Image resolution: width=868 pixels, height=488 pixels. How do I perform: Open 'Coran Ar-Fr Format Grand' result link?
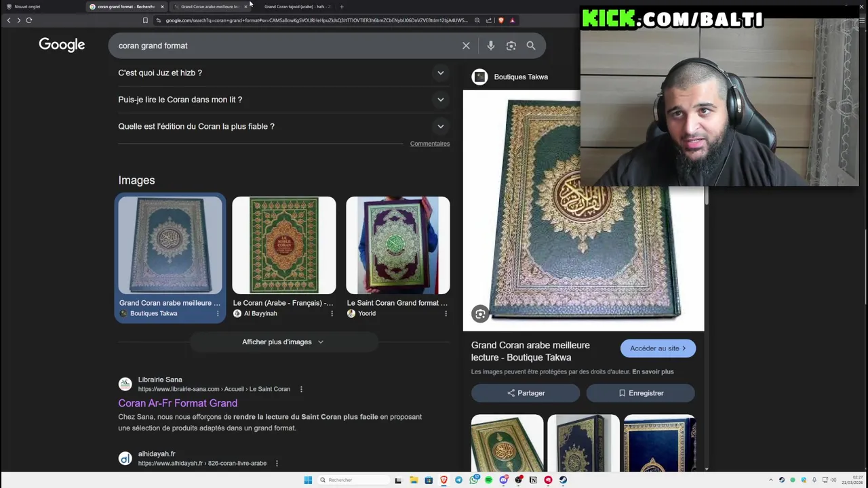pos(178,403)
